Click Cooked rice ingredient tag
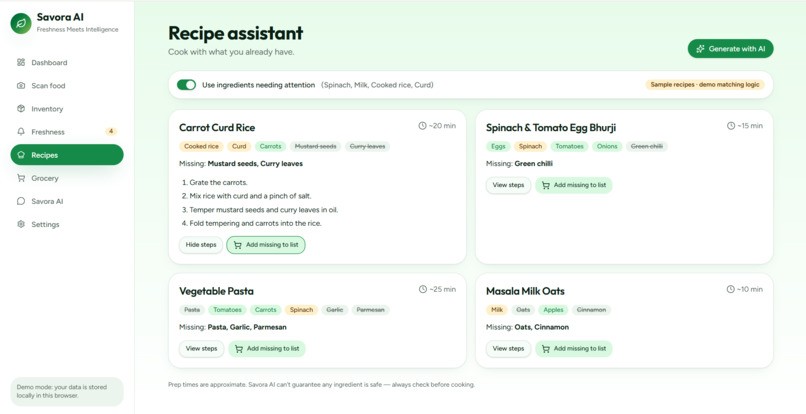This screenshot has height=414, width=806. point(202,147)
